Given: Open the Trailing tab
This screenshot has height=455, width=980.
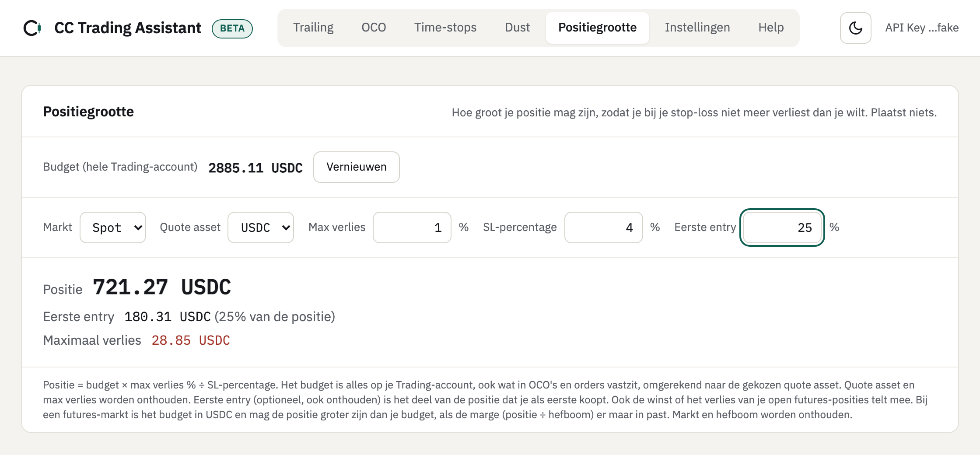Looking at the screenshot, I should coord(313,28).
